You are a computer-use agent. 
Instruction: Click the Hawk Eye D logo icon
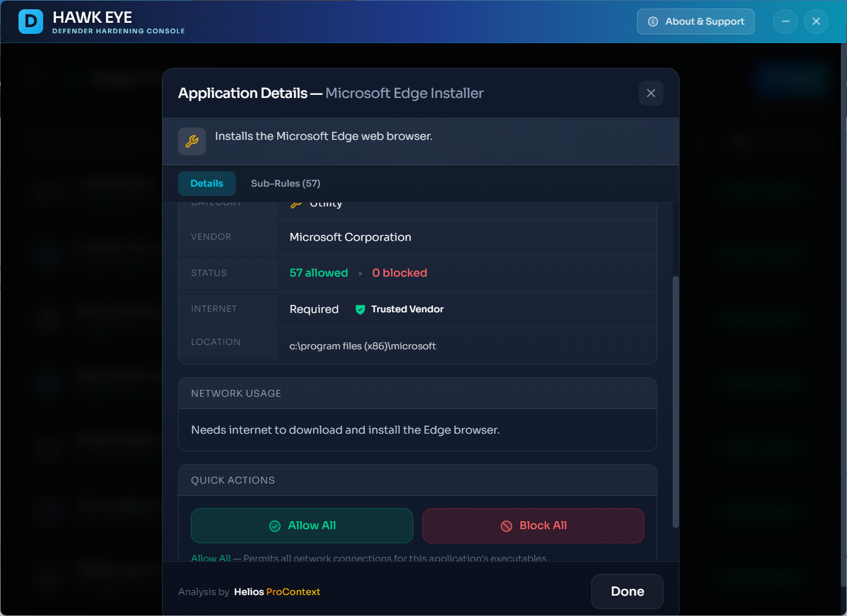[x=31, y=22]
